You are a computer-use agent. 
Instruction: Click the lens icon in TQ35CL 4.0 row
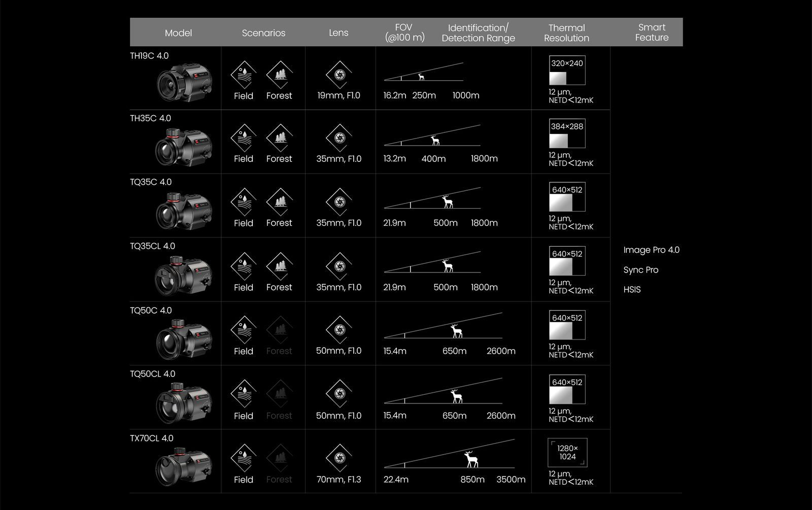(339, 266)
